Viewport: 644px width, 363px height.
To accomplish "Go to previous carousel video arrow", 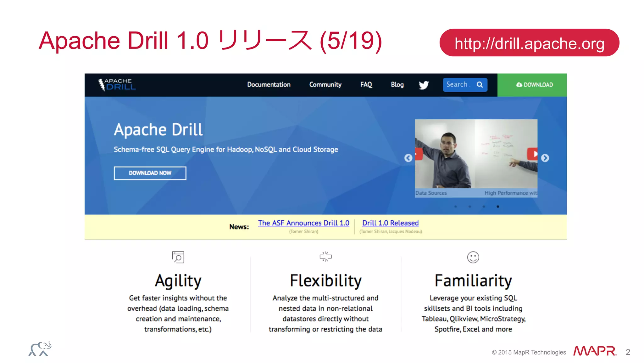I will [x=408, y=158].
